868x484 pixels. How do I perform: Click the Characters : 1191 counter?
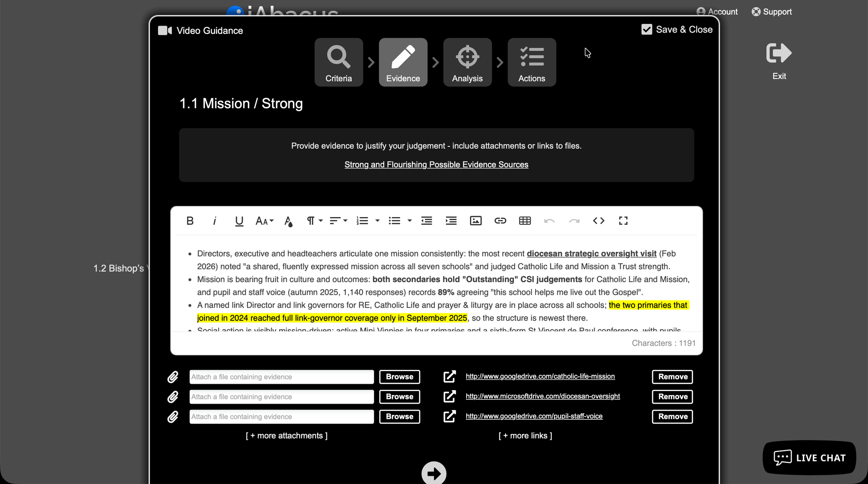coord(664,343)
